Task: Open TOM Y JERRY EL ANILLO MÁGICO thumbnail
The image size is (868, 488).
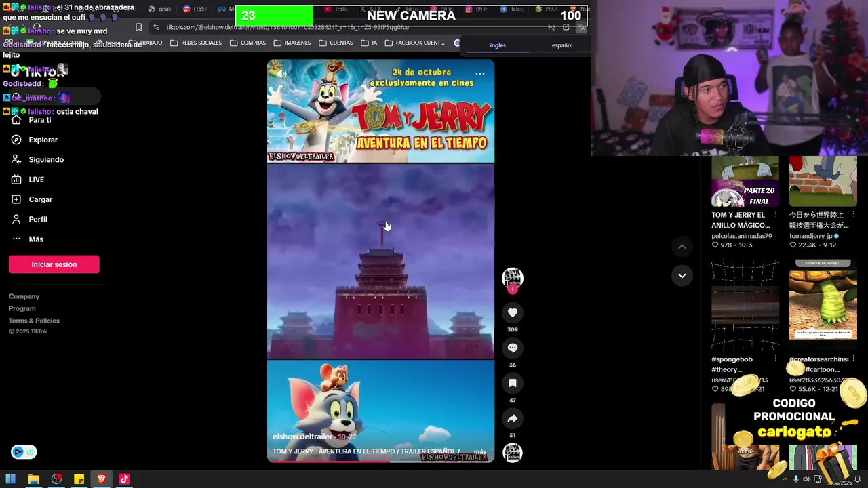Action: point(745,181)
